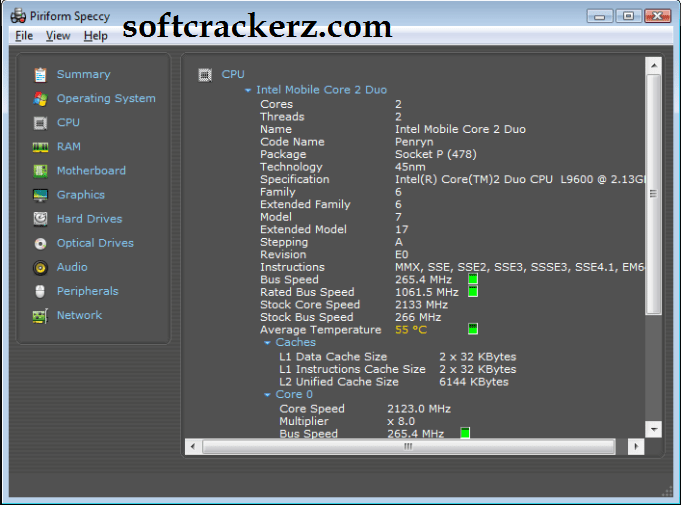Select the Extended Model value 17
Viewport: 681px width, 505px height.
click(x=402, y=230)
